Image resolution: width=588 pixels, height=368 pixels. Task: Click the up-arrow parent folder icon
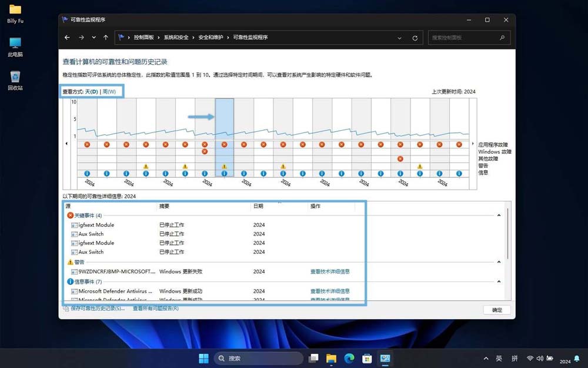pyautogui.click(x=105, y=37)
